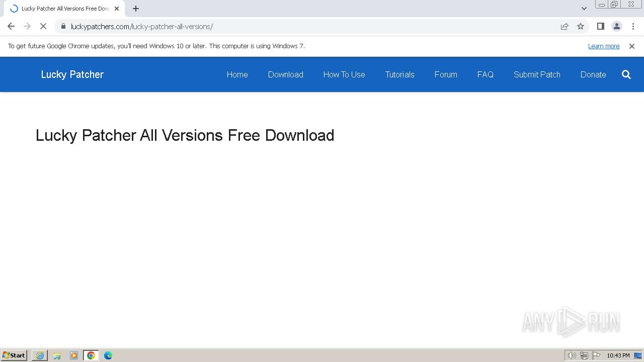Click the forward navigation arrow

(27, 26)
